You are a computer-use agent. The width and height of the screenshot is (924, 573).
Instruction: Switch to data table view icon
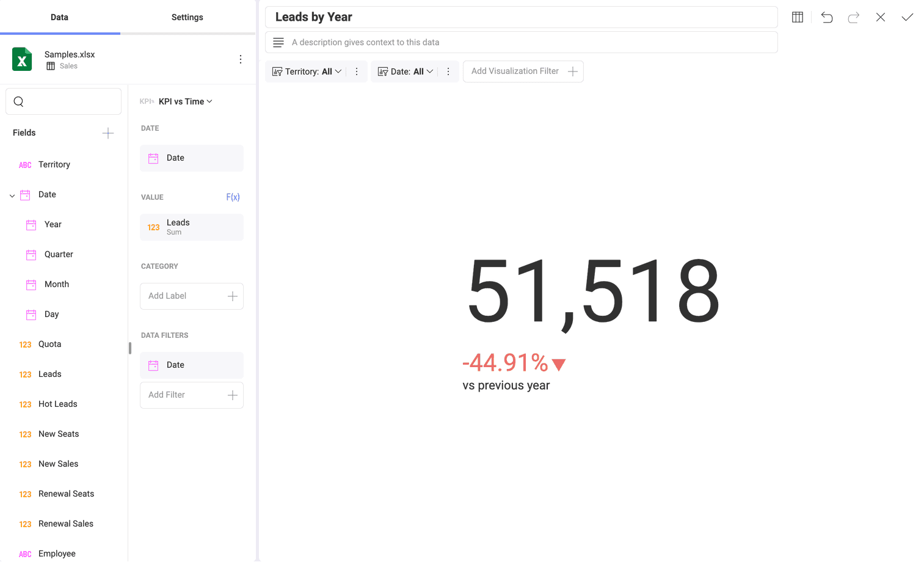798,17
